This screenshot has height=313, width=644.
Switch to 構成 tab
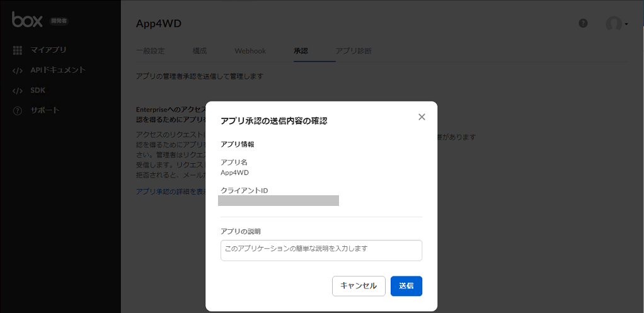pos(200,51)
